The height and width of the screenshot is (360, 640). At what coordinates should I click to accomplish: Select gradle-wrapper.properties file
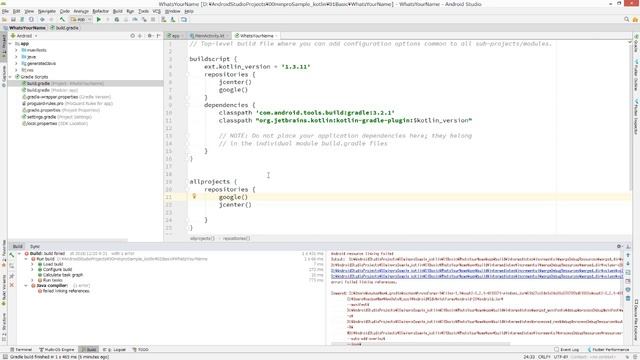[x=66, y=97]
